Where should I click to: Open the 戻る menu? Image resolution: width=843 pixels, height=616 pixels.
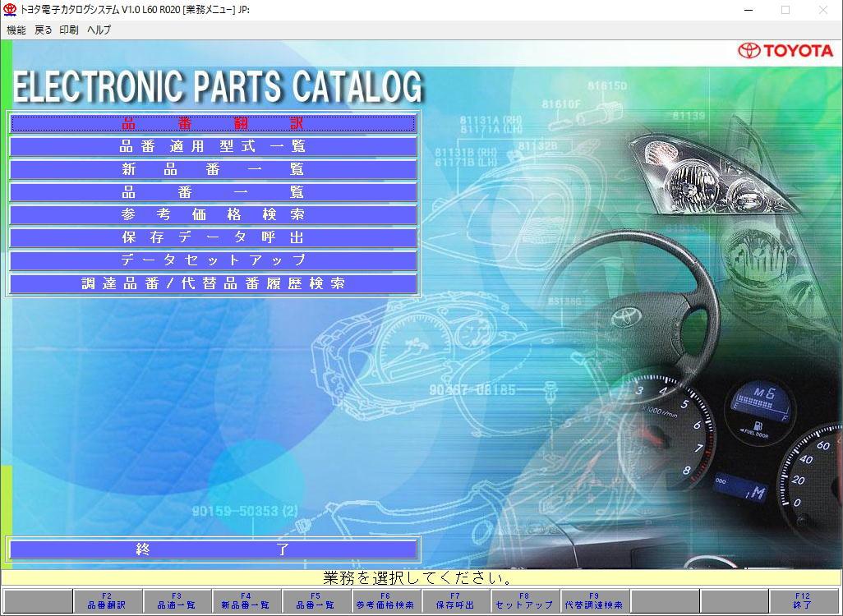point(44,30)
